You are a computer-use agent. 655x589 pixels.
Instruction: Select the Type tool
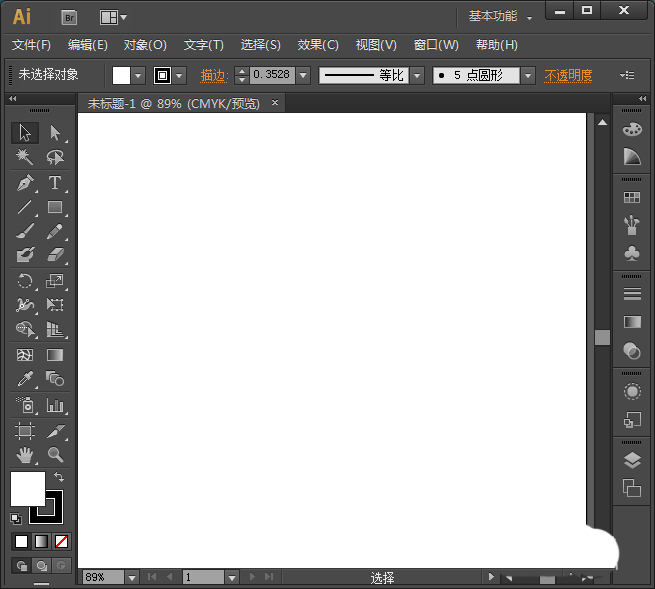tap(55, 183)
